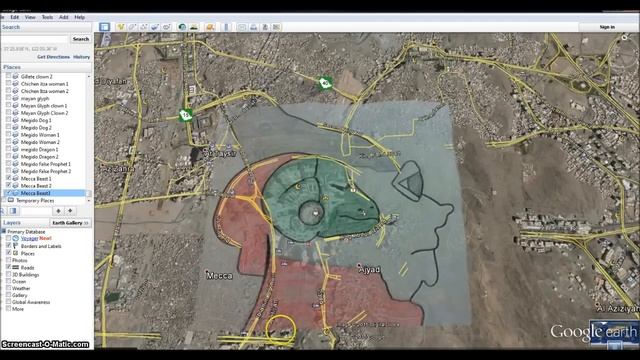Image resolution: width=640 pixels, height=360 pixels.
Task: Move item down with the down arrow button
Action: coord(70,211)
